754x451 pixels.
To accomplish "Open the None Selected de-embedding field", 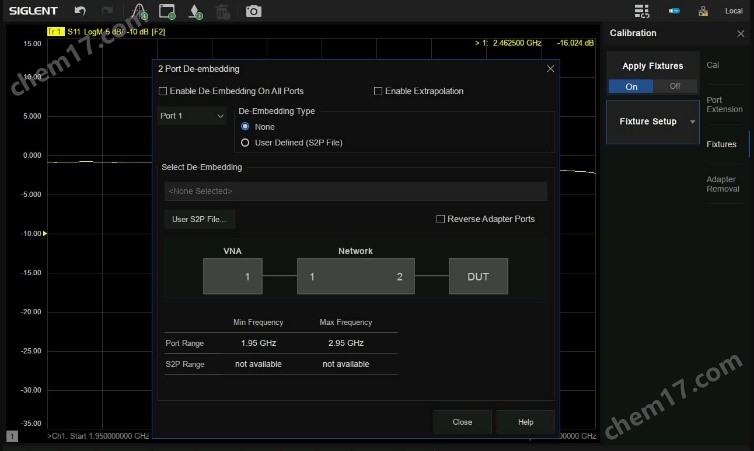I will tap(355, 191).
